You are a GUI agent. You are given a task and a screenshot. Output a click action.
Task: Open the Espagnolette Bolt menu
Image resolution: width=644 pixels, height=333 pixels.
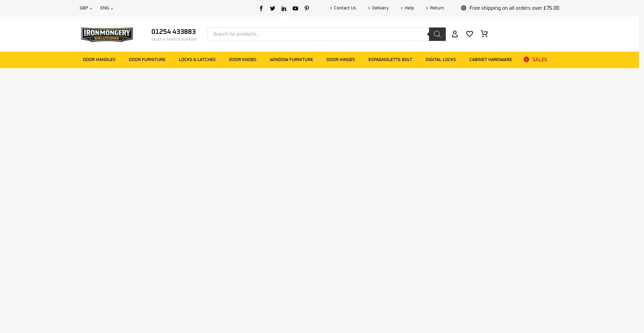390,60
